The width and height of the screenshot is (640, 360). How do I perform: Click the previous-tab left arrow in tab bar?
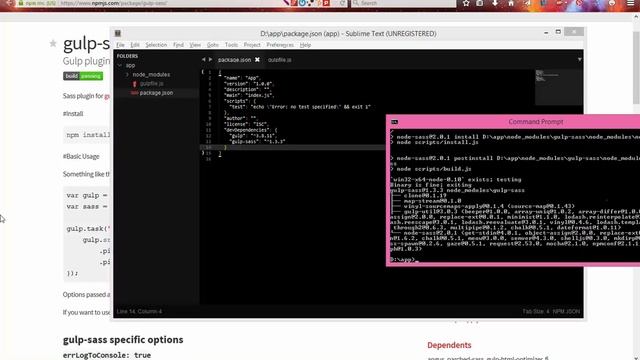point(203,60)
